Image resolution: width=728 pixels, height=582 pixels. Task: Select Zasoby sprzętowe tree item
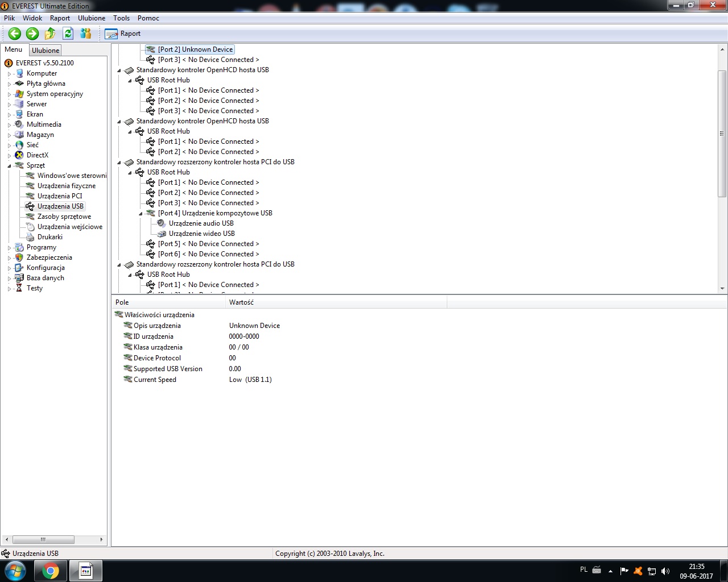click(x=64, y=217)
